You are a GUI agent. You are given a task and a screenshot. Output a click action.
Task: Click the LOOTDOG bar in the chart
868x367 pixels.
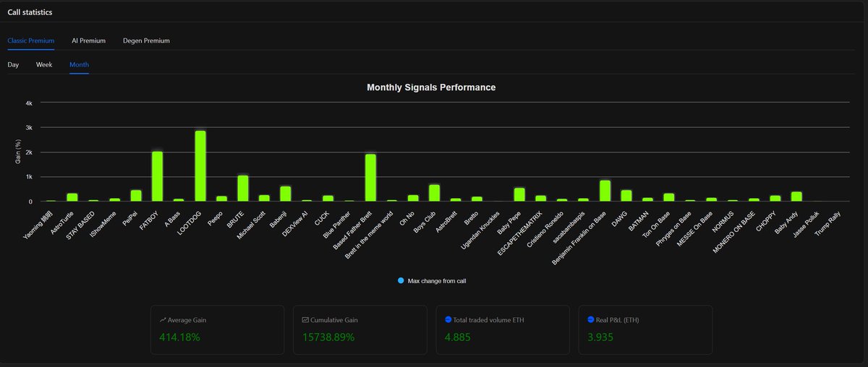[200, 166]
